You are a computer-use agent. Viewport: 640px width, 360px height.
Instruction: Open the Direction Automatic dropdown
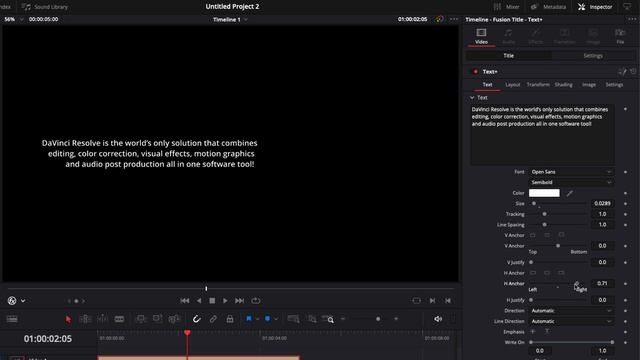pos(571,311)
